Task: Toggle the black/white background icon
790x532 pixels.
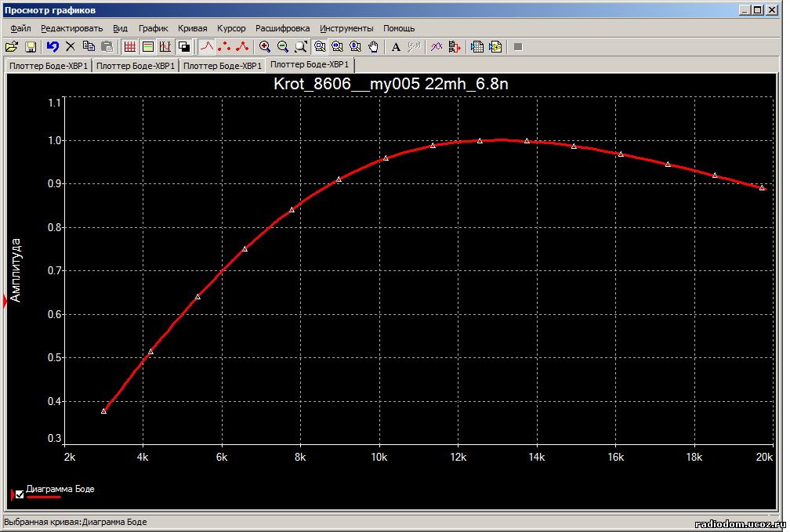Action: [x=184, y=47]
